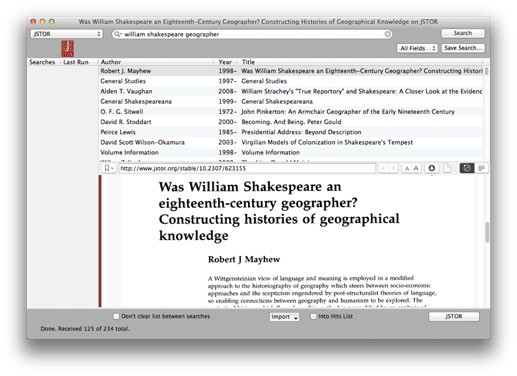Select the Alden T. Vaughan row
Screen dimensions: 517x376
291,91
